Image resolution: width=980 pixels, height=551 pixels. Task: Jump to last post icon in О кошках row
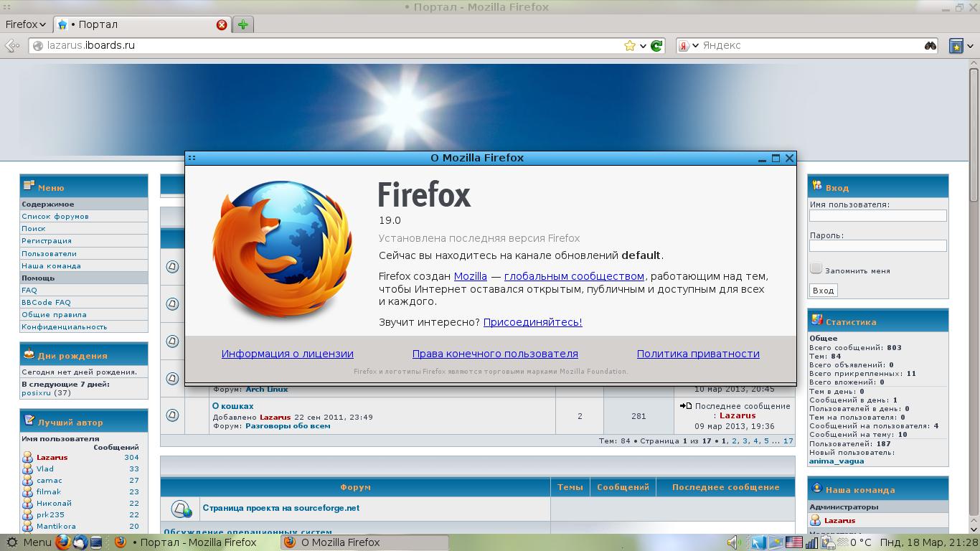click(686, 406)
